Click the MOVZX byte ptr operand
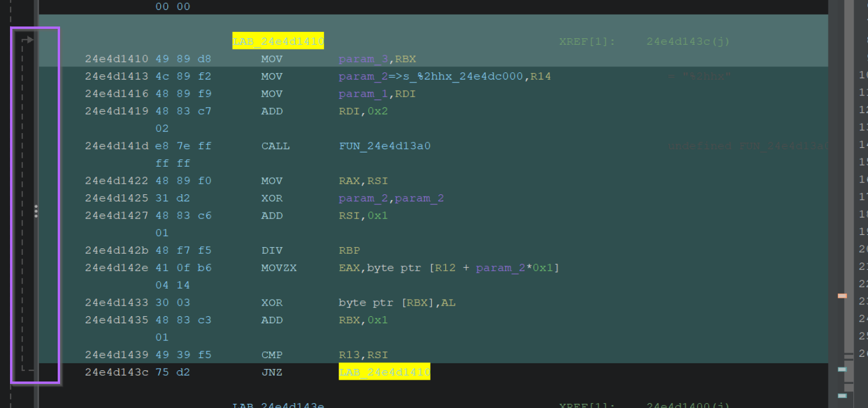Image resolution: width=868 pixels, height=408 pixels. [449, 268]
